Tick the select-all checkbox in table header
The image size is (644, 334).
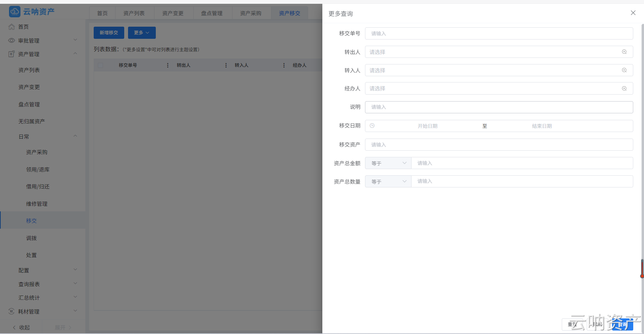click(x=101, y=65)
